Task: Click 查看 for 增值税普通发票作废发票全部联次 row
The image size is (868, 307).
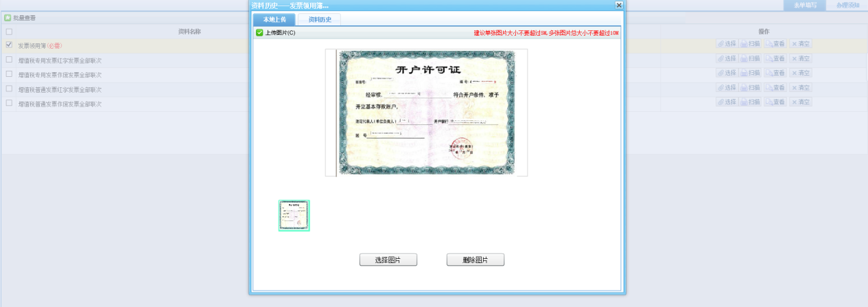Action: click(775, 102)
